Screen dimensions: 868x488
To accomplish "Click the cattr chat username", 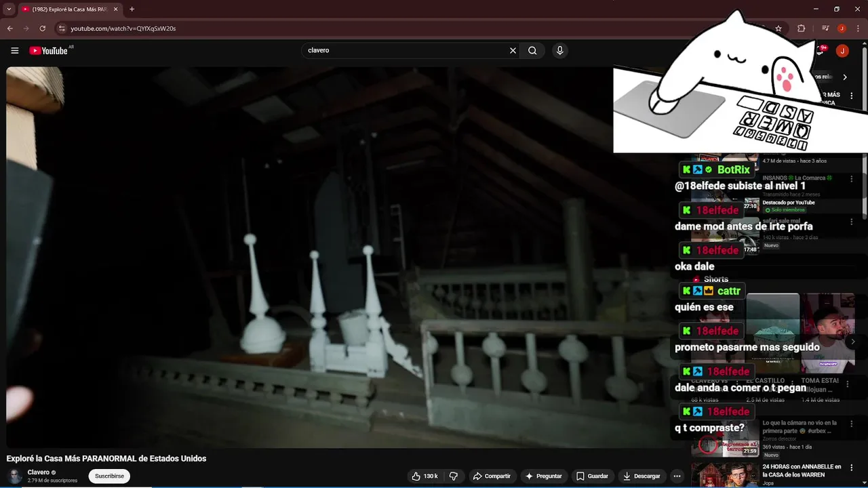I will point(729,291).
